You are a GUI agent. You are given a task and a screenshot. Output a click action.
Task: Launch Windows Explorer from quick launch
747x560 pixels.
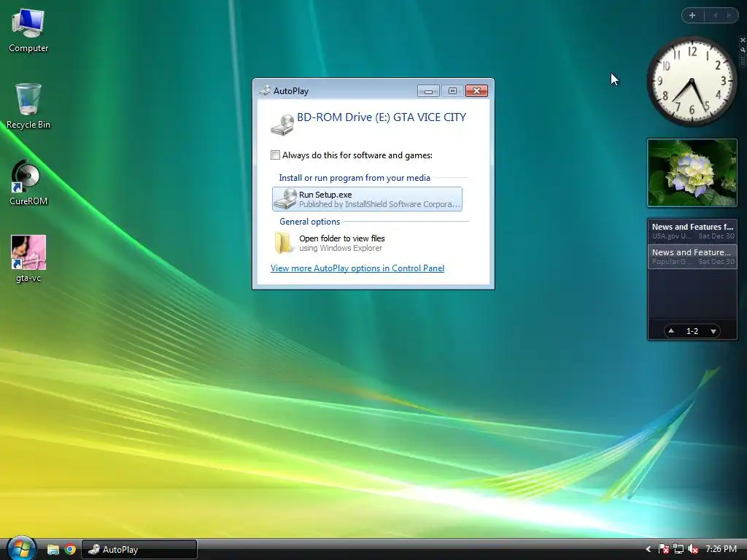tap(53, 550)
